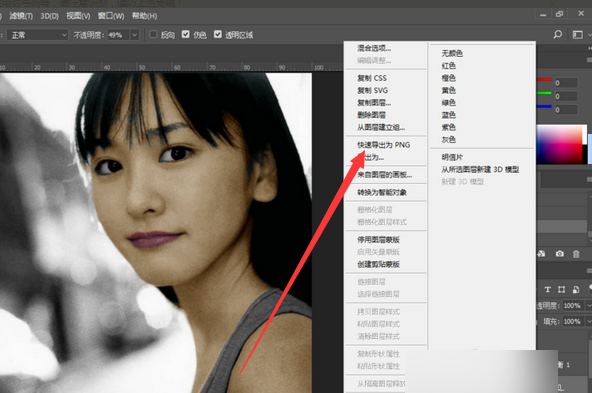Viewport: 592px width, 393px height.
Task: Click the search magnifier icon
Action: 557,35
